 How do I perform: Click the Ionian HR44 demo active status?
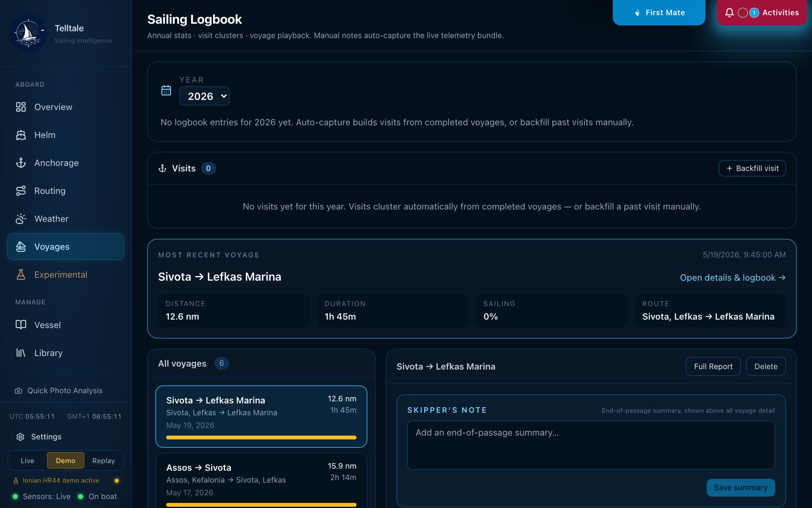tap(61, 480)
